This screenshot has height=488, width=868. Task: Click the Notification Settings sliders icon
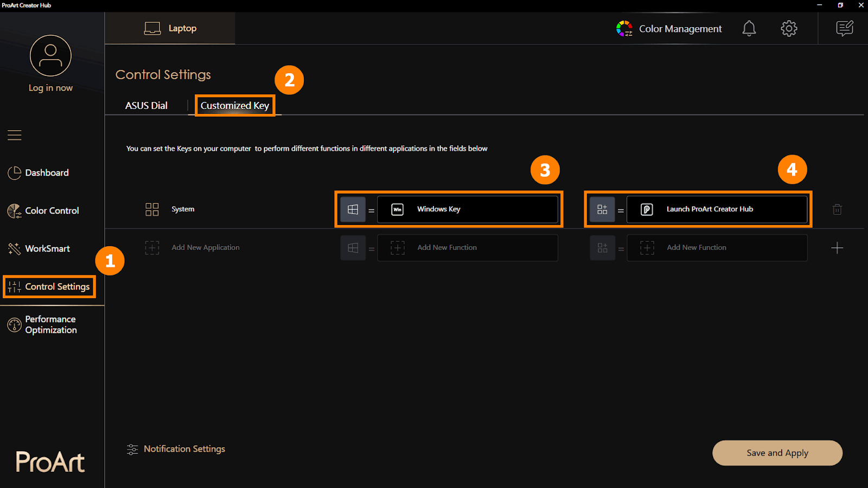point(132,450)
